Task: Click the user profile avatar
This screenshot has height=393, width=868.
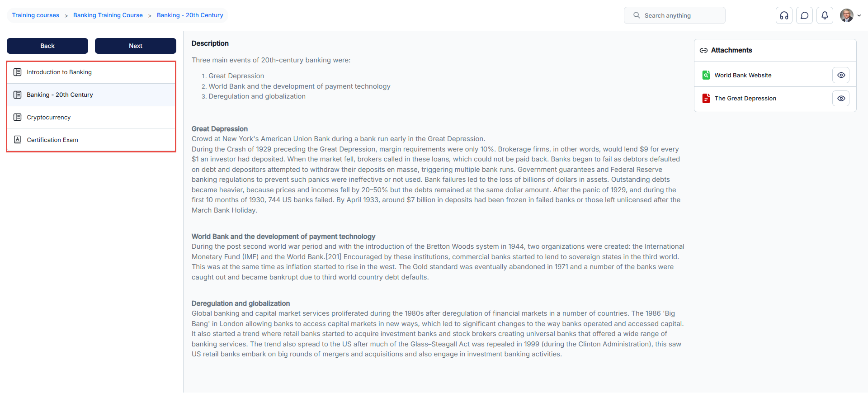Action: (846, 15)
